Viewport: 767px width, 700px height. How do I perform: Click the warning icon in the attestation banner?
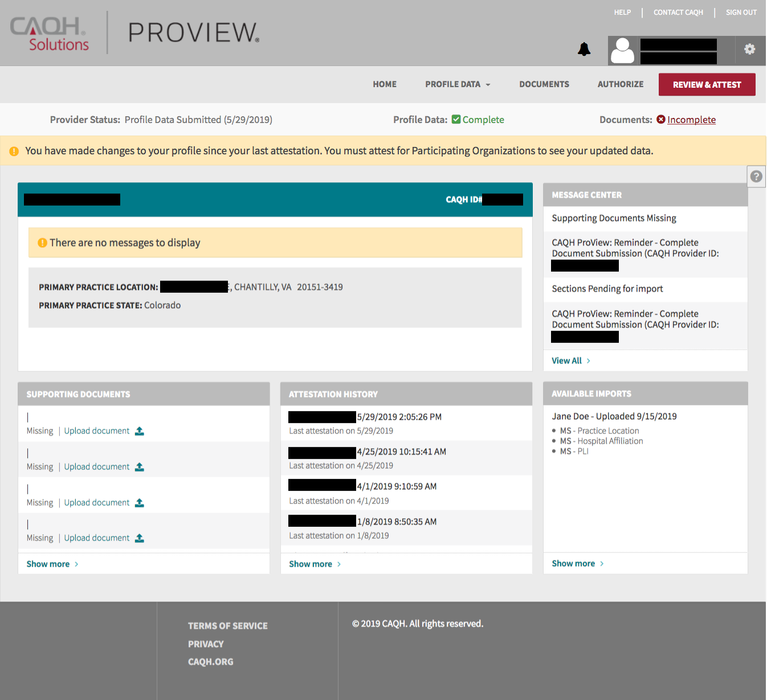[x=14, y=151]
